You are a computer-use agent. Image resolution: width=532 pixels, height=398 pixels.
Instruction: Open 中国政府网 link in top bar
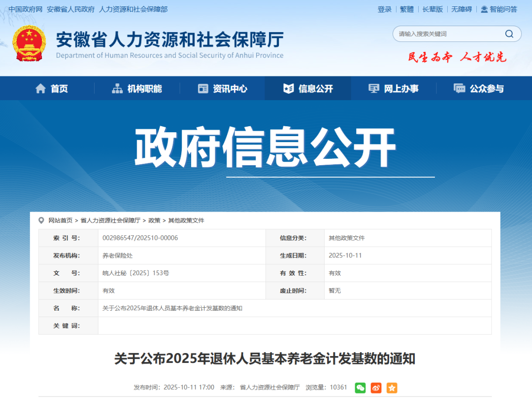point(25,9)
